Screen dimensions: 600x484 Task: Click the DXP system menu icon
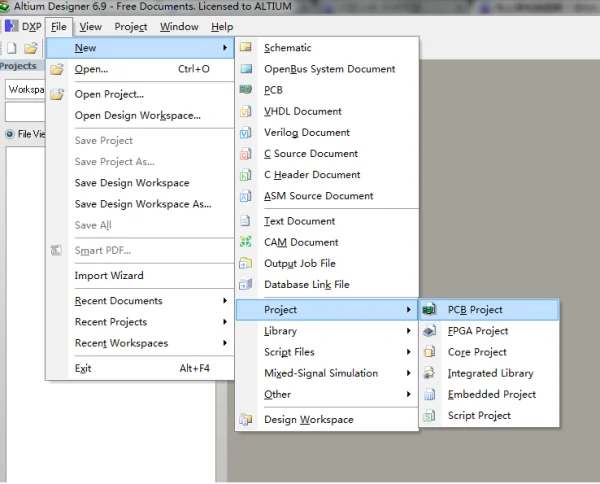11,26
